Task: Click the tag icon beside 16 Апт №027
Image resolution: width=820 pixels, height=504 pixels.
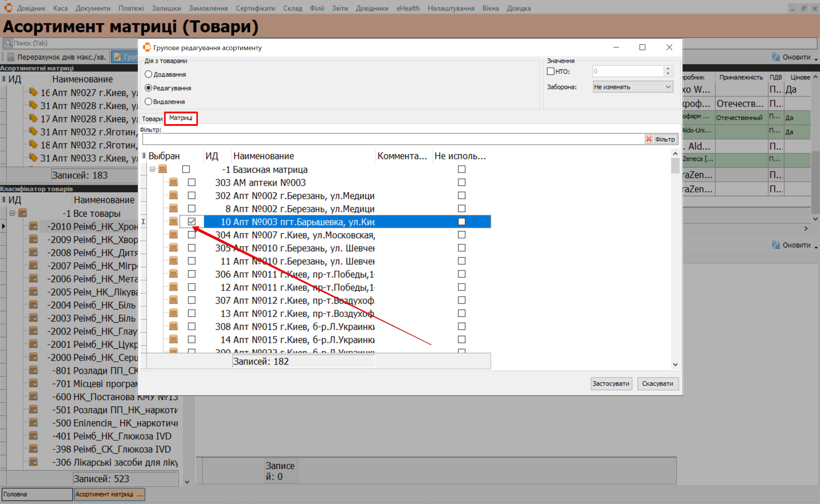Action: (x=33, y=92)
